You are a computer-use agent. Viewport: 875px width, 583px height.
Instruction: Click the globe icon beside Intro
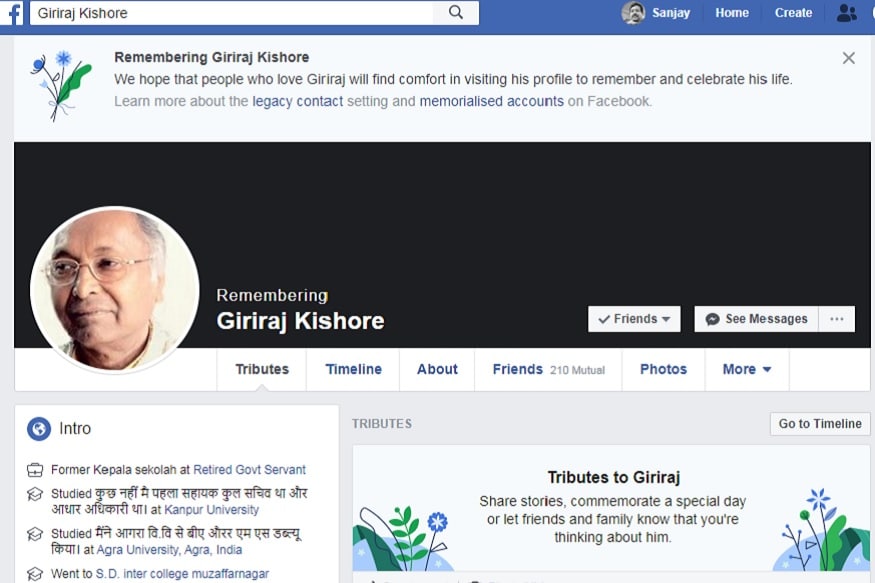pyautogui.click(x=39, y=428)
